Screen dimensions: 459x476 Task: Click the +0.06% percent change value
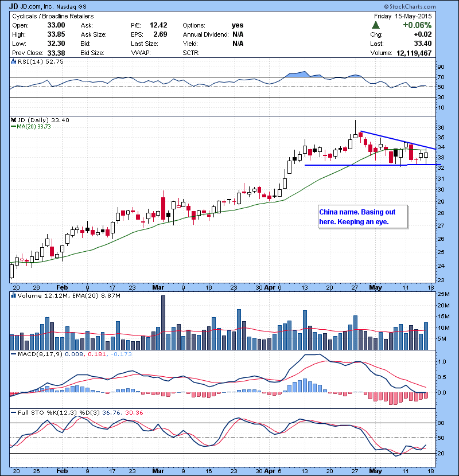pos(417,25)
